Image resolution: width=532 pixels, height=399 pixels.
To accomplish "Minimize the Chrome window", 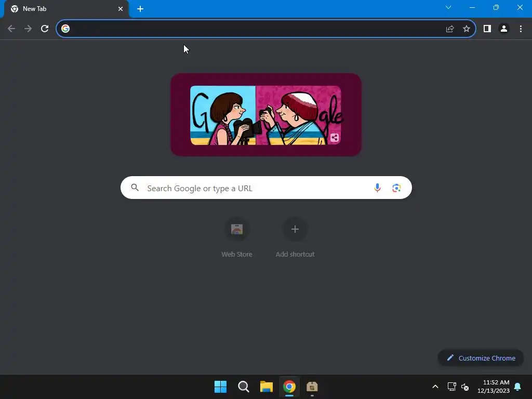I will [x=472, y=7].
